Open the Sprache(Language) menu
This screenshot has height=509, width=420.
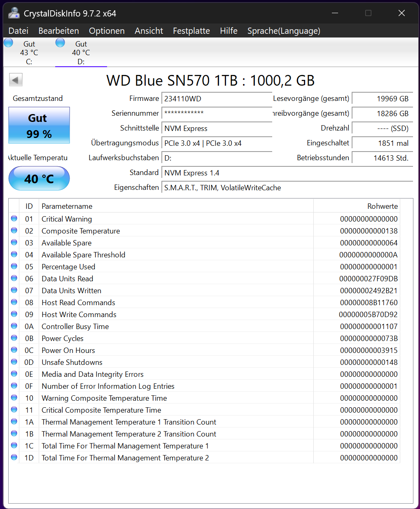pos(284,31)
